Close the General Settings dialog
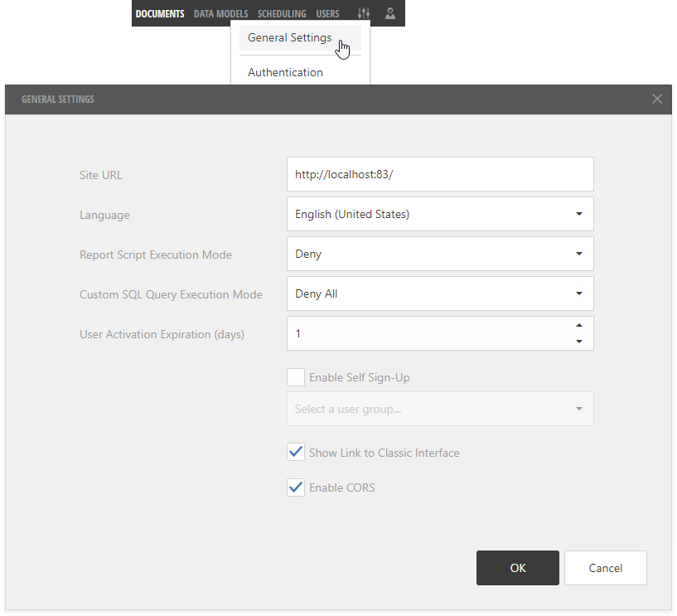 tap(657, 99)
